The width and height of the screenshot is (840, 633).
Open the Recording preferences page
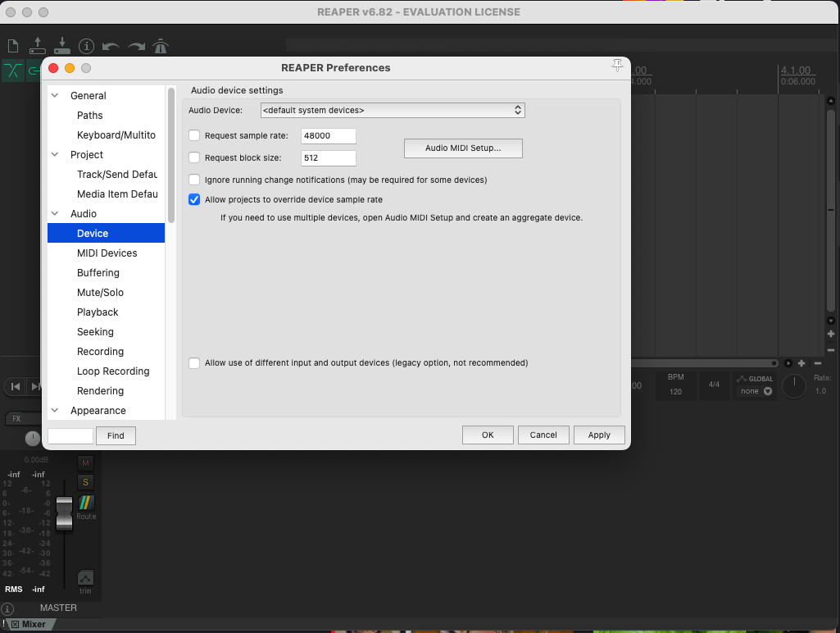coord(100,352)
